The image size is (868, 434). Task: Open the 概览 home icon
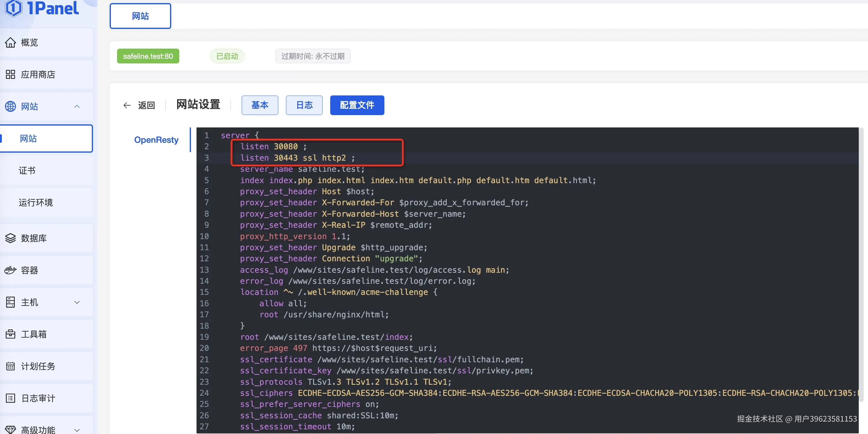[10, 42]
